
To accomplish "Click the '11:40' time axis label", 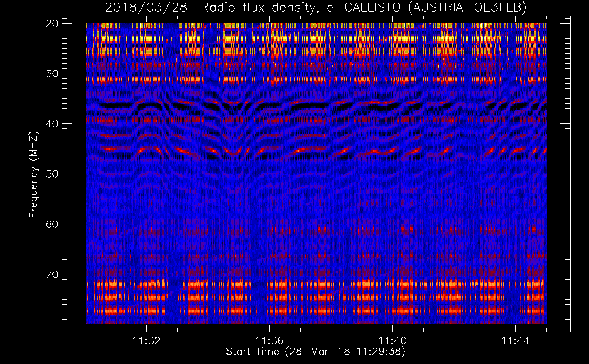I will (x=392, y=341).
